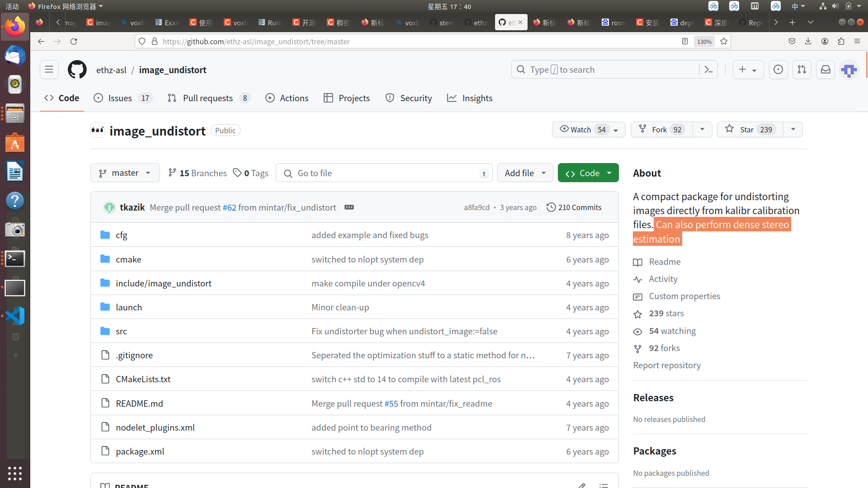Open GitHub homepage via Octocat logo
The image size is (868, 488).
(77, 70)
